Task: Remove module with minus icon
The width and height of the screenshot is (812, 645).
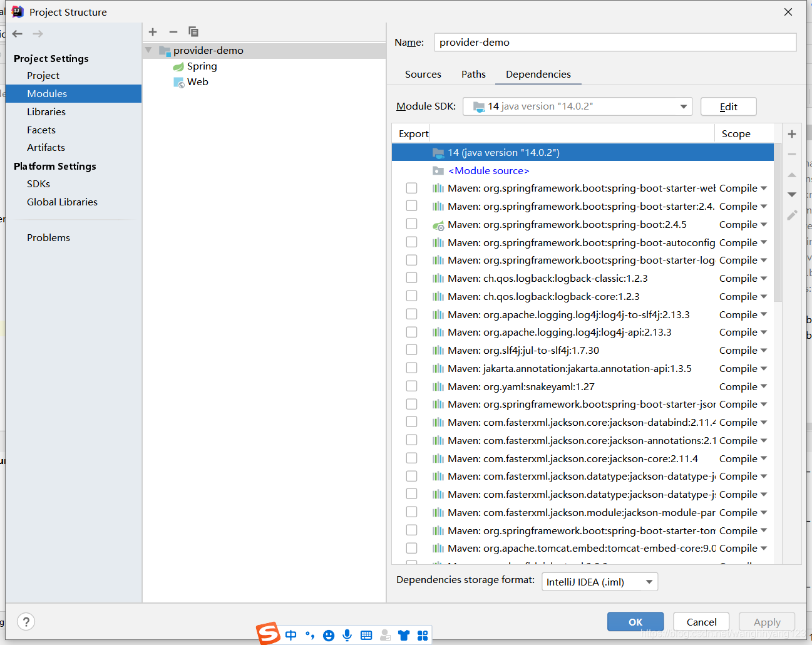Action: click(173, 32)
